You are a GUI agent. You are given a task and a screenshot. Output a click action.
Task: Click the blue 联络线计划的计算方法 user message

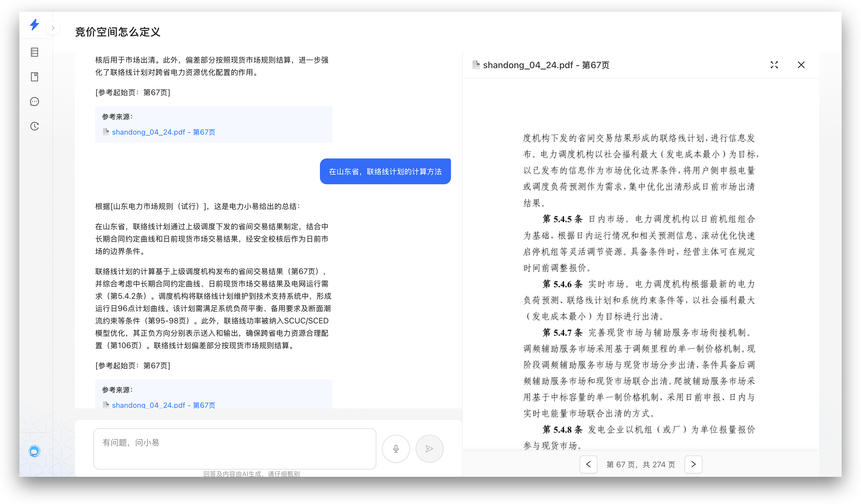pos(385,171)
